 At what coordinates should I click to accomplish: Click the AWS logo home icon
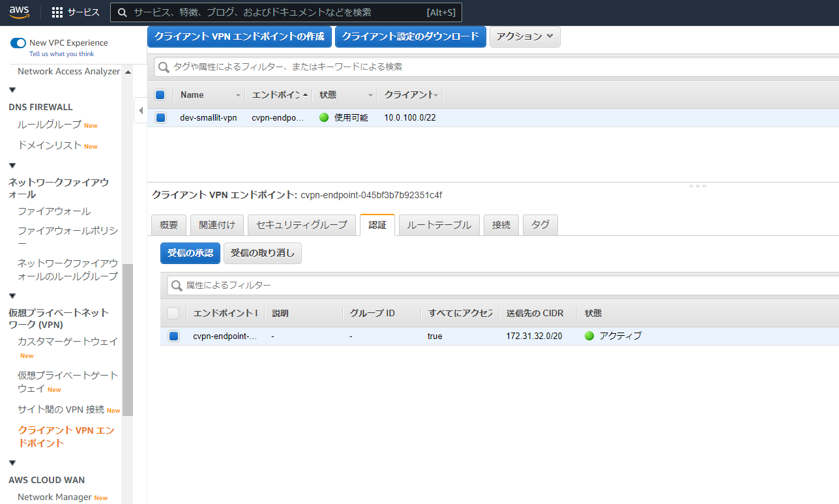coord(20,12)
